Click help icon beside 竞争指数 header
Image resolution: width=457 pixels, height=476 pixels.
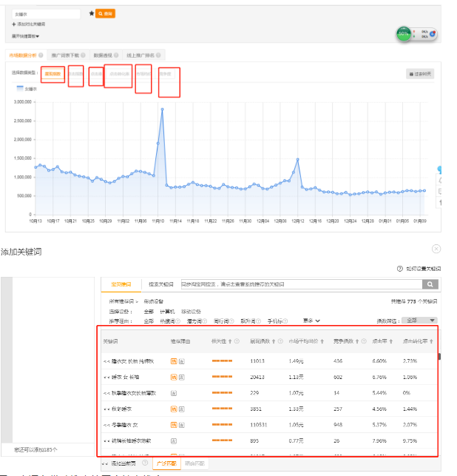click(364, 341)
